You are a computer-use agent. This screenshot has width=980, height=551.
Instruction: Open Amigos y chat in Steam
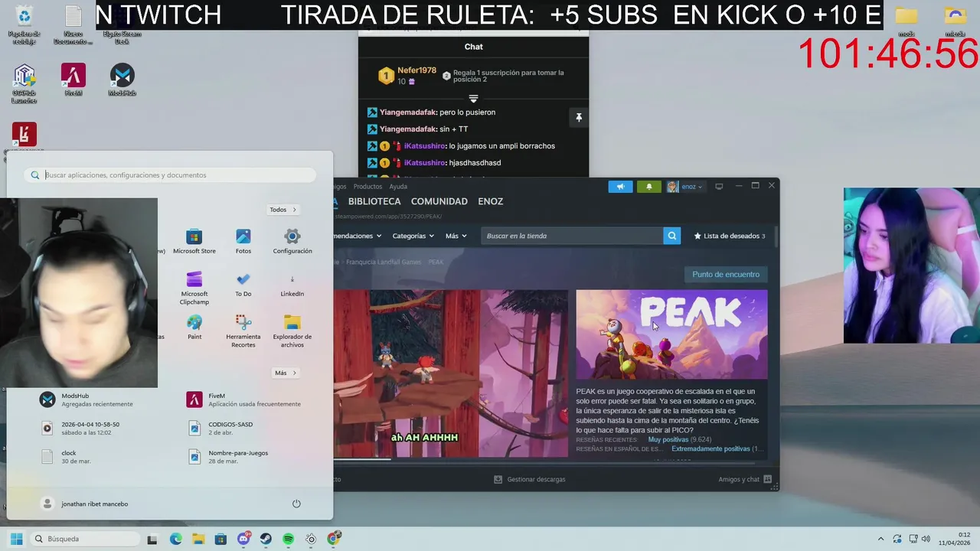coord(745,479)
